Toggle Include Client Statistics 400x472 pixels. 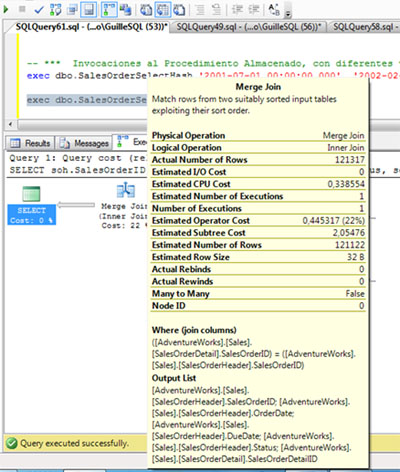pos(126,10)
